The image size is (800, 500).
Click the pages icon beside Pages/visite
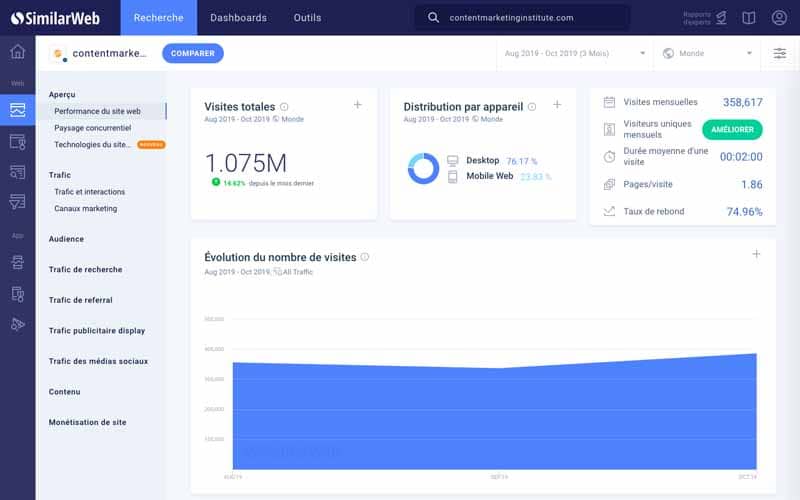click(609, 184)
